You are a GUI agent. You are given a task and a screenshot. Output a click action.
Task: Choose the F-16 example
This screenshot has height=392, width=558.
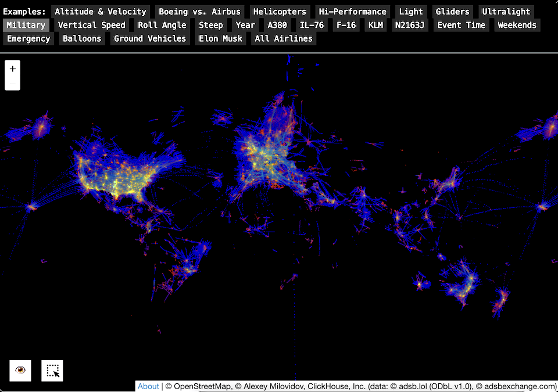coord(346,25)
